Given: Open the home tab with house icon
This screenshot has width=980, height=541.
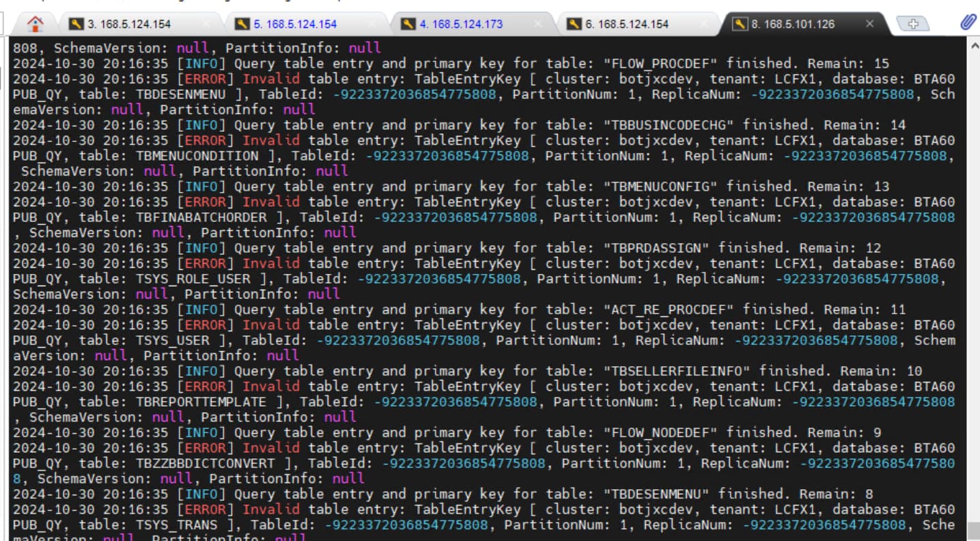Looking at the screenshot, I should pyautogui.click(x=35, y=24).
